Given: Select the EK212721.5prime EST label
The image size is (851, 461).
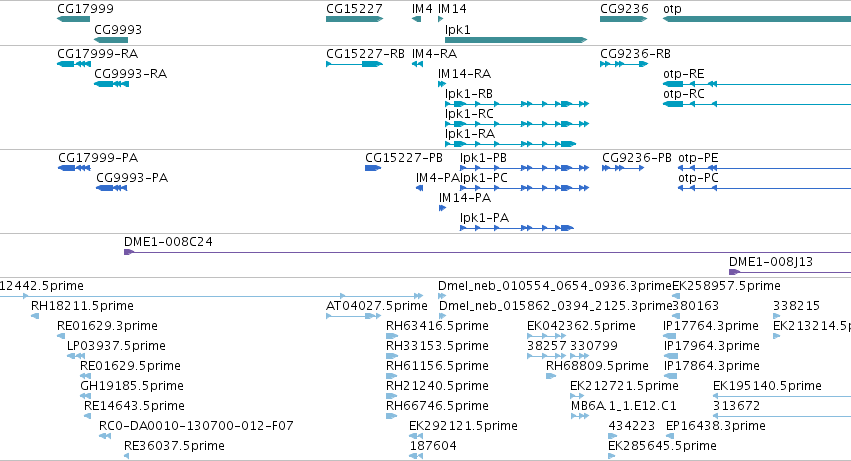Looking at the screenshot, I should pyautogui.click(x=624, y=386).
